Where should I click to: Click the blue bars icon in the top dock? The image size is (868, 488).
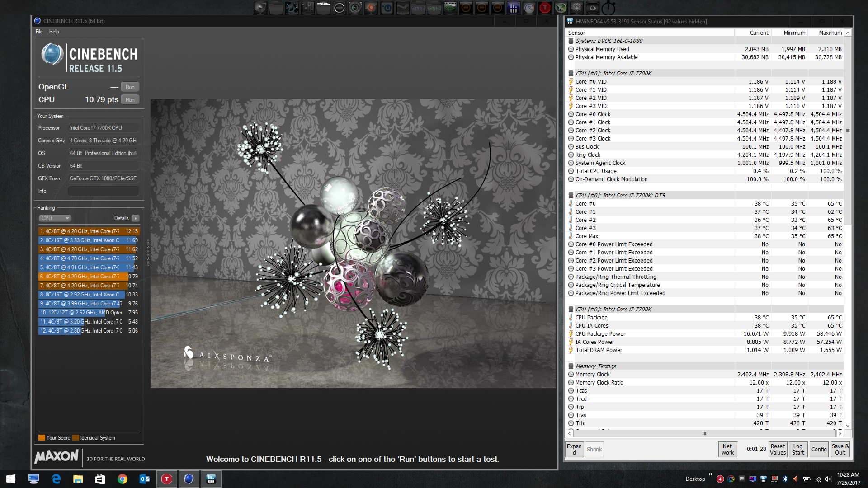coord(513,7)
